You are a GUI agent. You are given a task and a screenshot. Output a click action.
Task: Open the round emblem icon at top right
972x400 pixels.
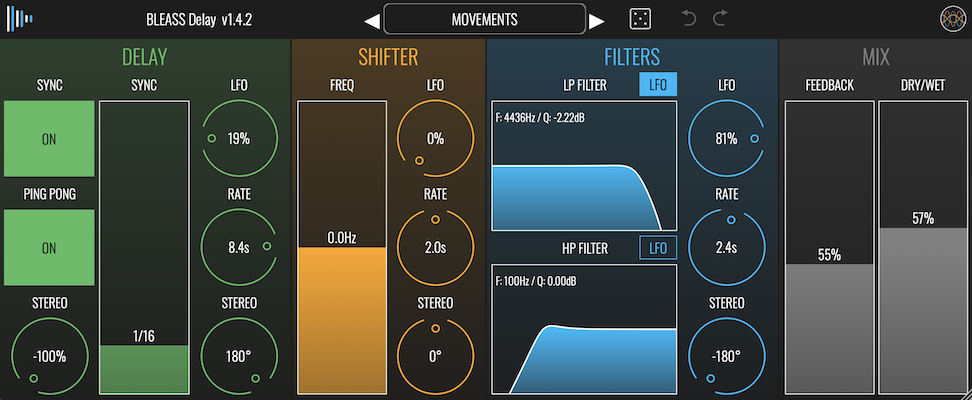tap(951, 19)
